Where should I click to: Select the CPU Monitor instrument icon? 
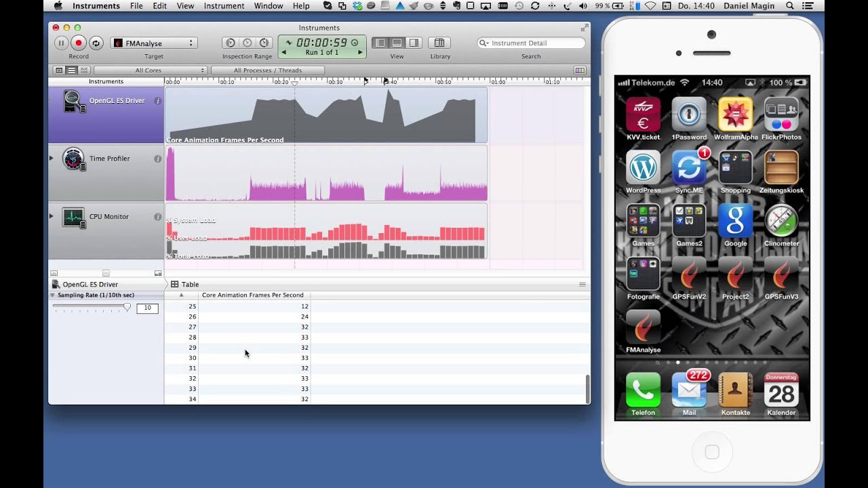[x=73, y=218]
